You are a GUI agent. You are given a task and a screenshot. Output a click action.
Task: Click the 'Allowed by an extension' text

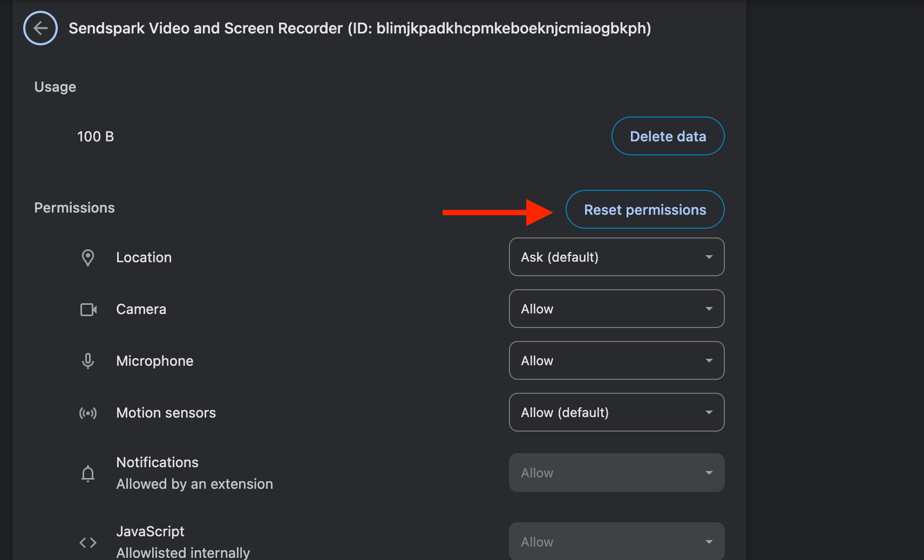click(x=195, y=484)
